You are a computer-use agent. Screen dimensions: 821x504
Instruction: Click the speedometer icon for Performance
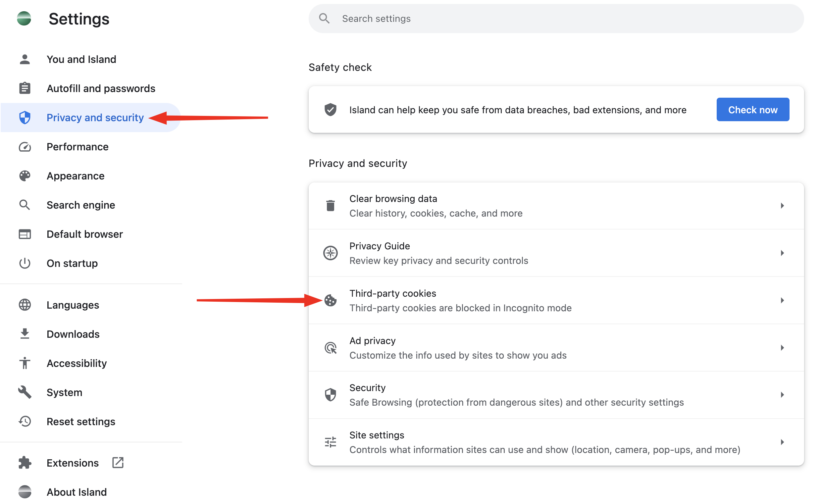25,147
